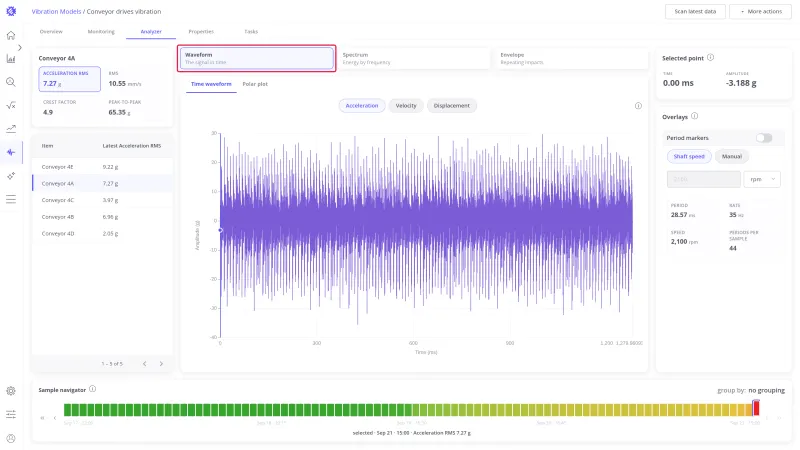800x450 pixels.
Task: Go to Home via sidebar icon
Action: coord(11,35)
